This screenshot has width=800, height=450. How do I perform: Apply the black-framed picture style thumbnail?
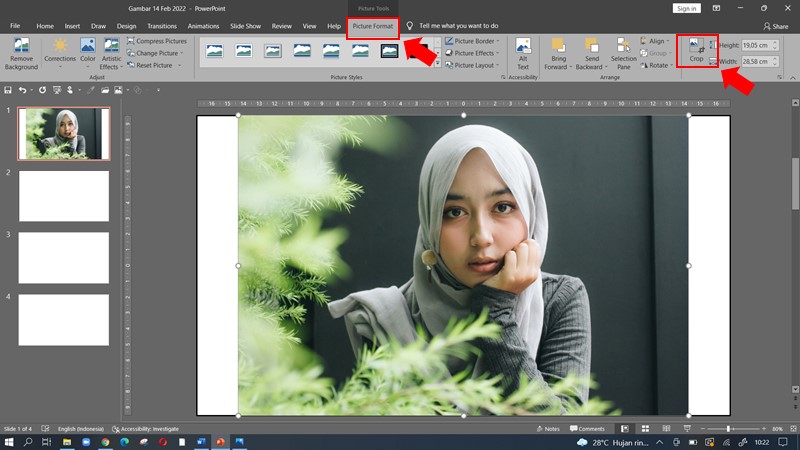pos(389,51)
